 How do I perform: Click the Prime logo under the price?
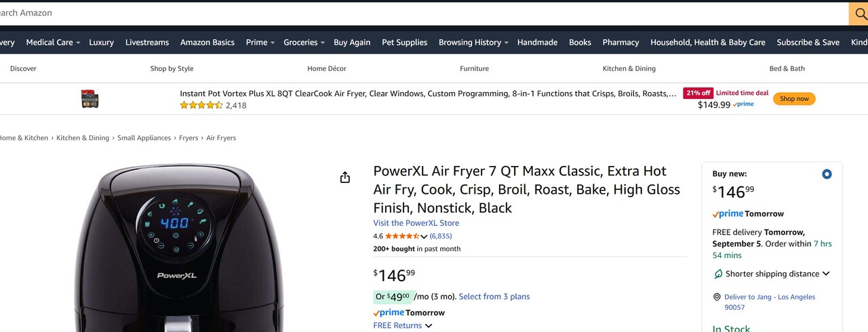coord(389,313)
